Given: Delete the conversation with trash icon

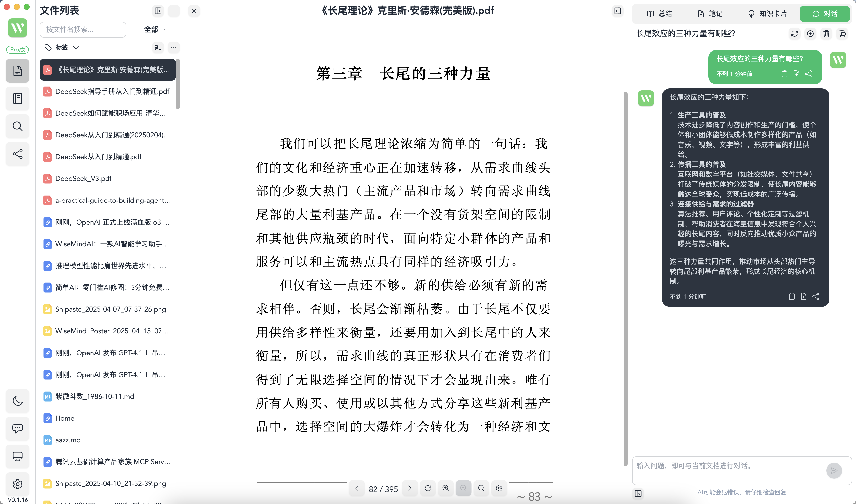Looking at the screenshot, I should 826,34.
